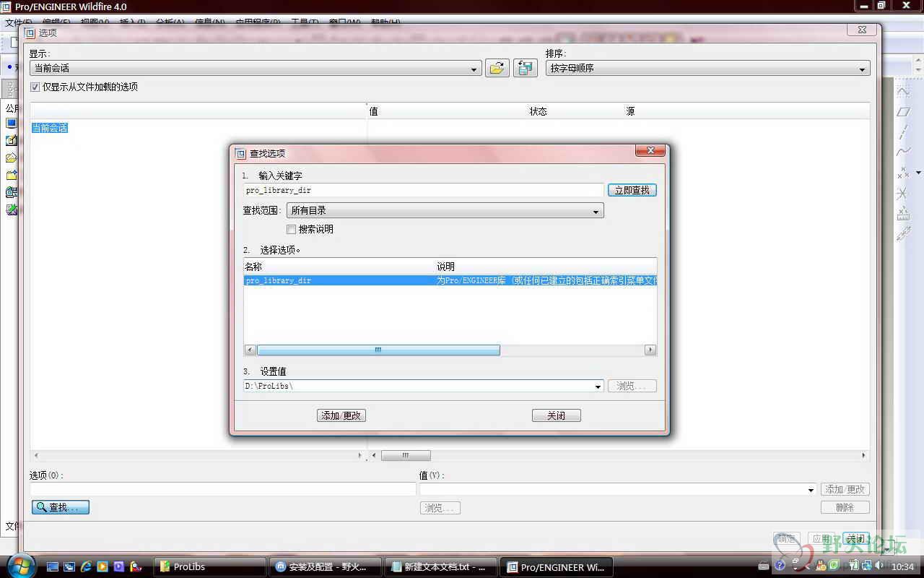Image resolution: width=924 pixels, height=578 pixels.
Task: Open the Favorites icon in the sidebar
Action: coord(11,210)
